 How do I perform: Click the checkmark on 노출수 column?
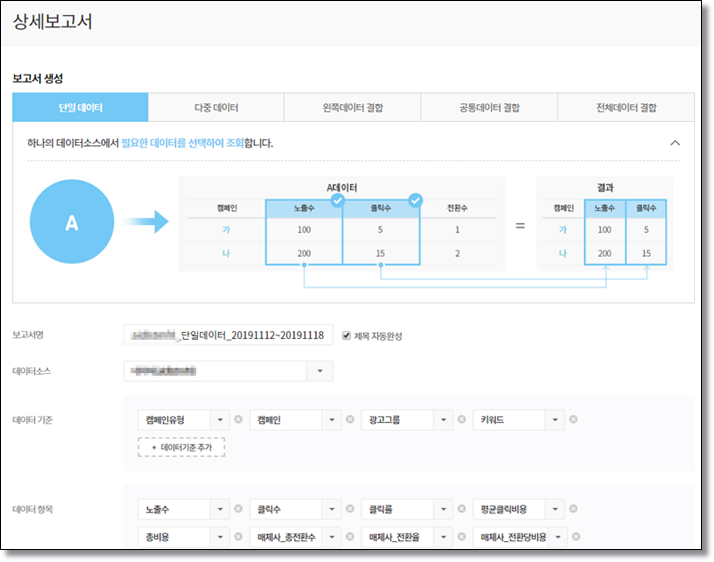337,200
